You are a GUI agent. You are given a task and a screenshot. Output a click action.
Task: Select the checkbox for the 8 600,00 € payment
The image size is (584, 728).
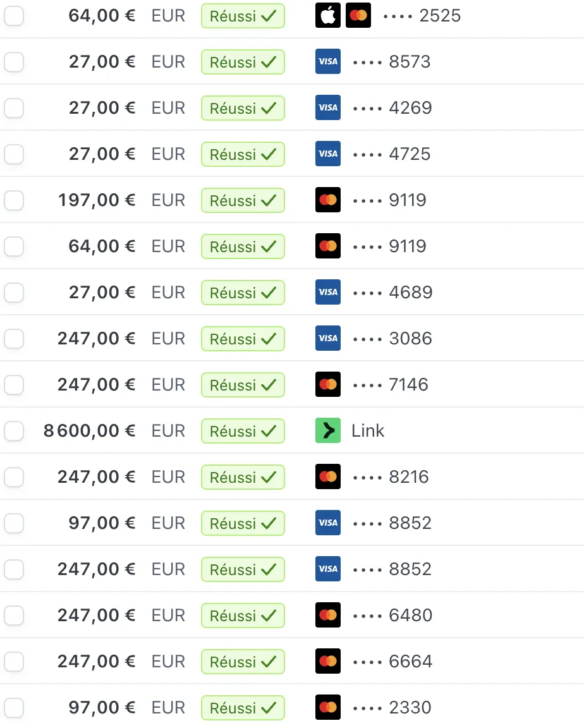pos(14,431)
